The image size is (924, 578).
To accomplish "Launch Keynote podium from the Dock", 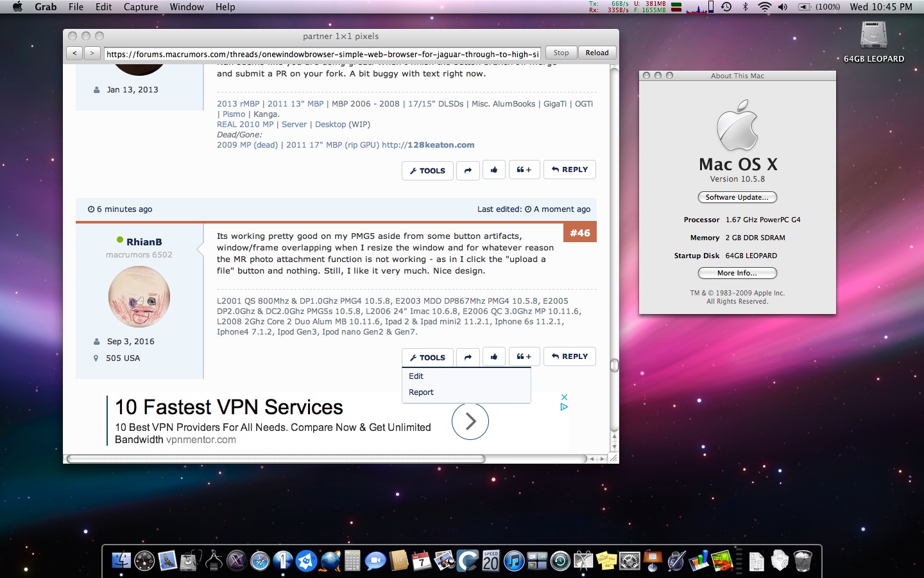I will click(x=653, y=561).
